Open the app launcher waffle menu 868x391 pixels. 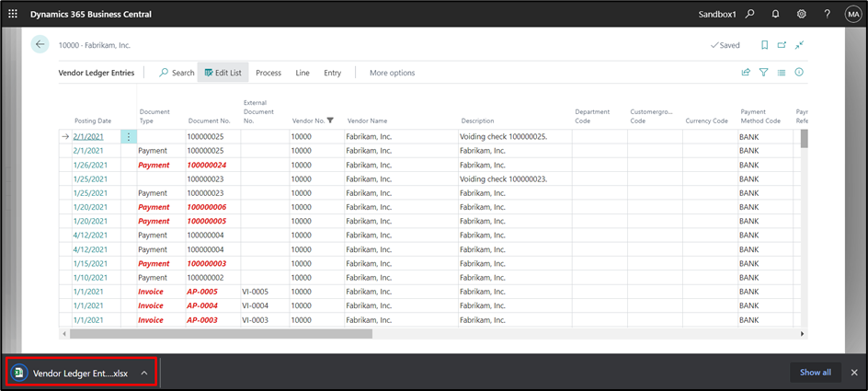[x=13, y=14]
